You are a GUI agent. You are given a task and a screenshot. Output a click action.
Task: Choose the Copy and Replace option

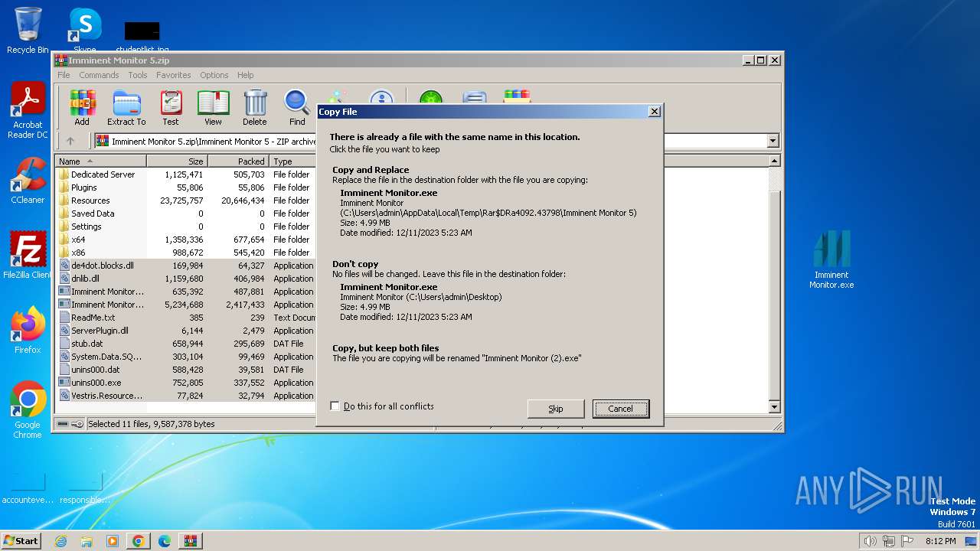pos(490,201)
